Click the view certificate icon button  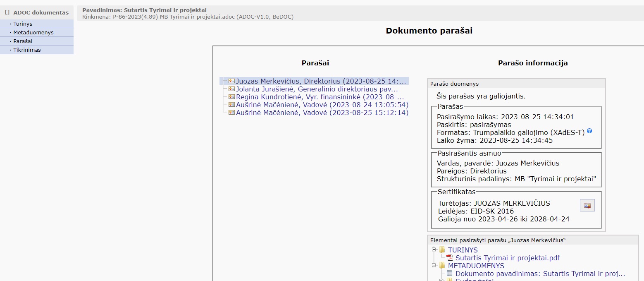587,205
